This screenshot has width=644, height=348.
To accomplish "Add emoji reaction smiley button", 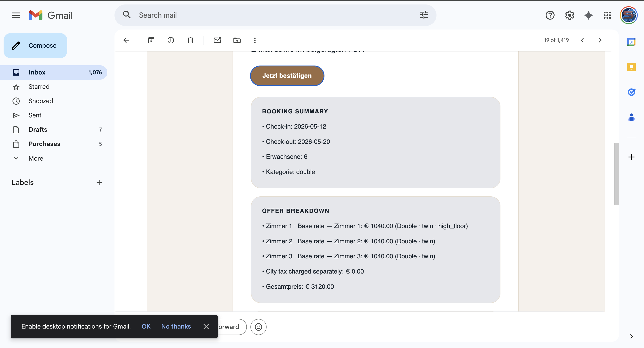I will point(258,327).
